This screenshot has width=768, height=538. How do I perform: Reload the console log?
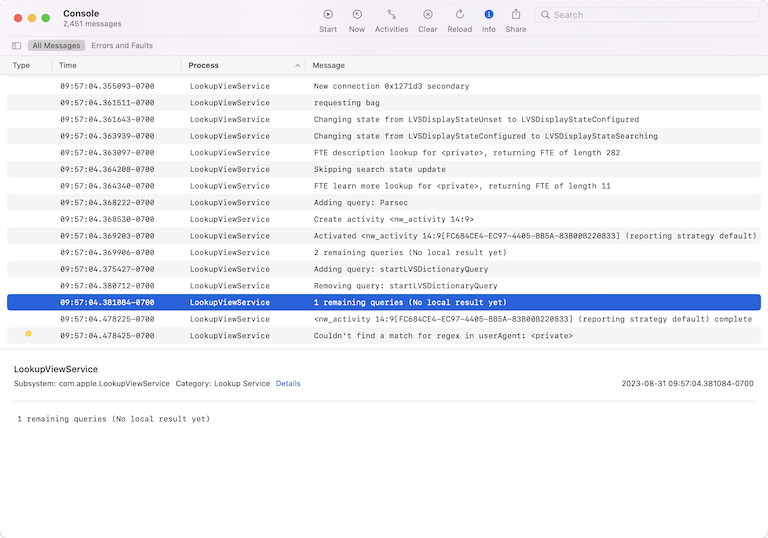click(x=459, y=21)
